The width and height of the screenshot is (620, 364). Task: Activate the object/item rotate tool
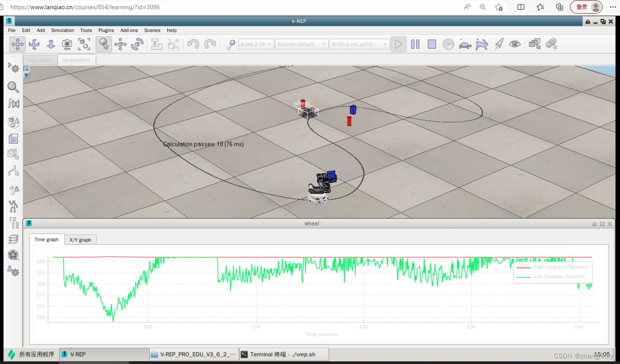click(137, 44)
